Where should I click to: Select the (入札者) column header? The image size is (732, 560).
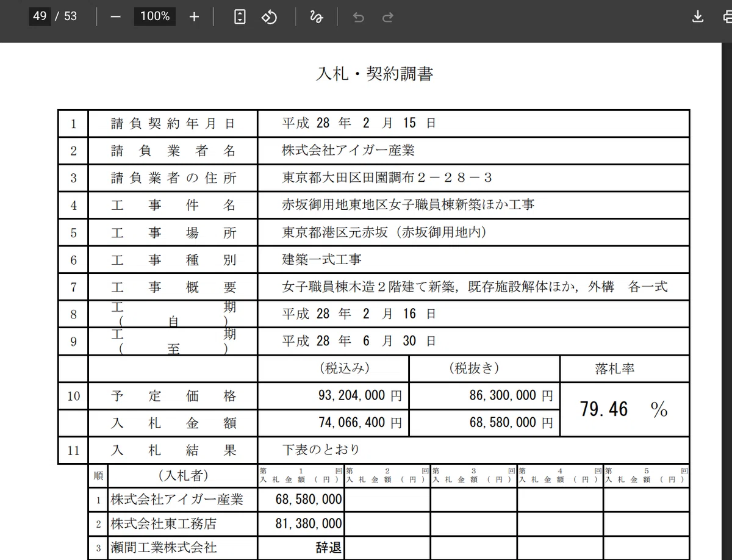click(x=183, y=475)
